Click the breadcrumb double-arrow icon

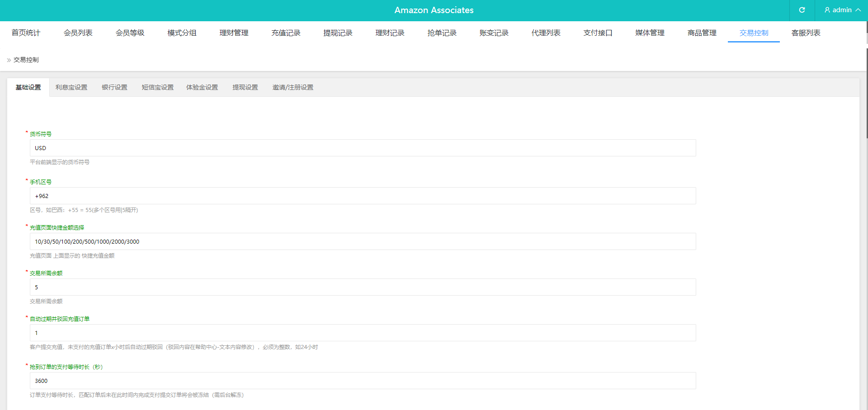coord(9,60)
